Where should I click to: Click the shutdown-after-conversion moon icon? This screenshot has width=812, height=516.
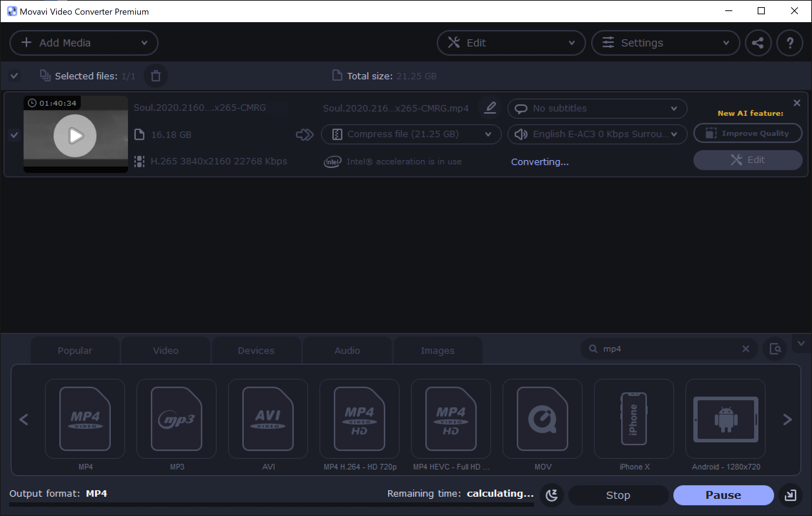pyautogui.click(x=552, y=495)
